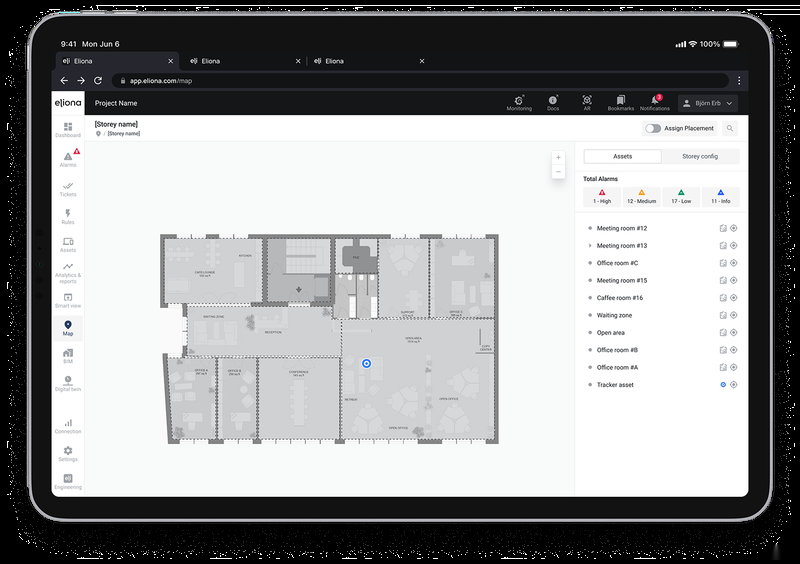Open Assets in the sidebar
Screen dimensions: 800x564
tap(68, 244)
